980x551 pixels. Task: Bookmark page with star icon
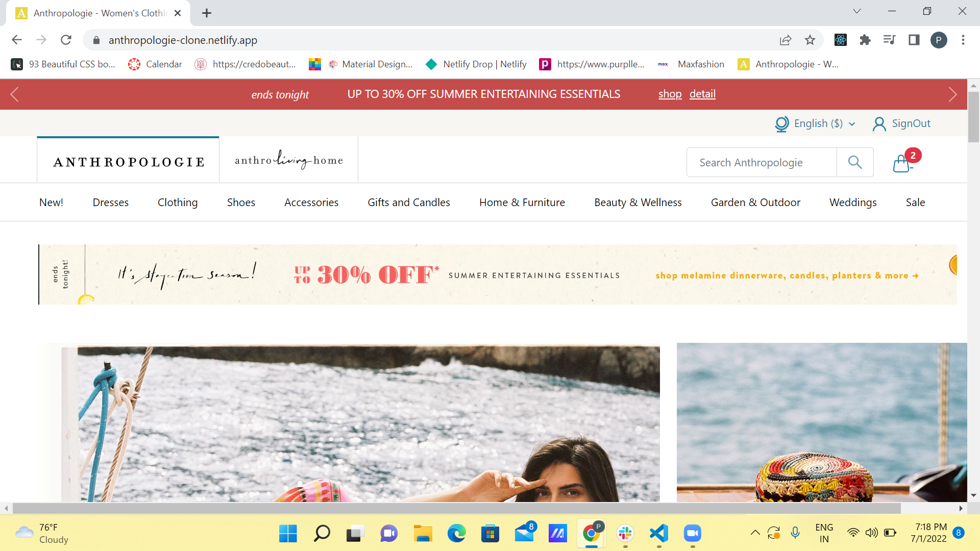pyautogui.click(x=810, y=40)
